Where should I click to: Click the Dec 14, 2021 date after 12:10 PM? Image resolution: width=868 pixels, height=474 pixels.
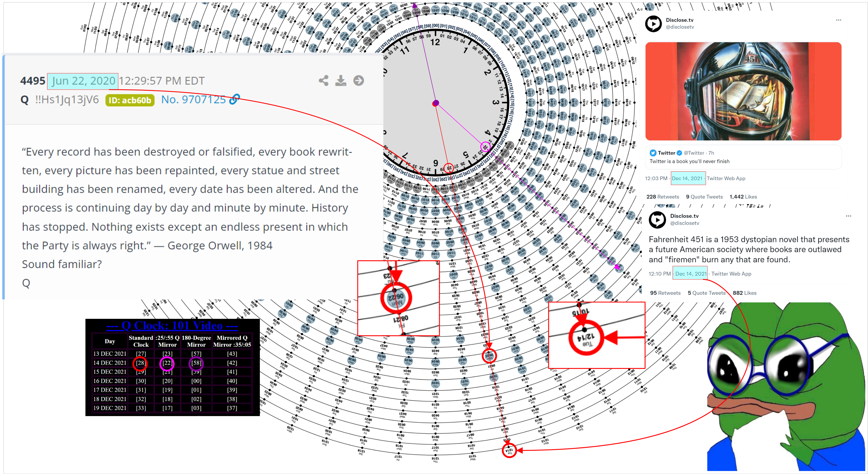pyautogui.click(x=691, y=273)
